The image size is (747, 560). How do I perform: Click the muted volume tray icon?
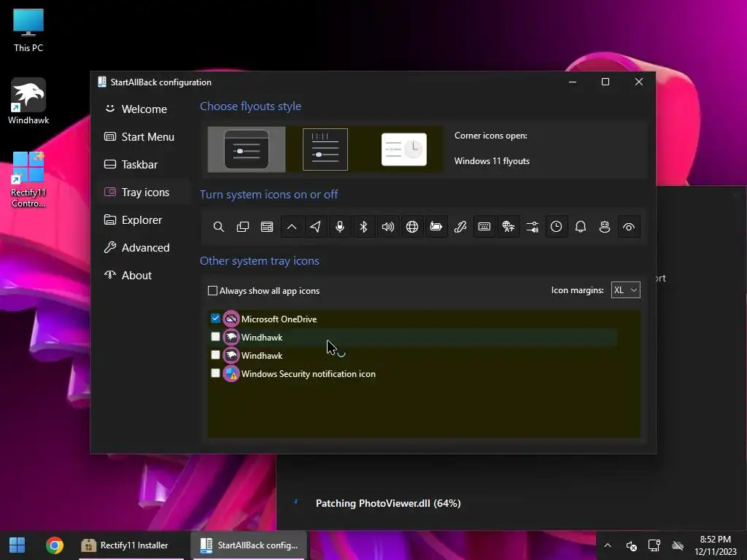point(631,545)
